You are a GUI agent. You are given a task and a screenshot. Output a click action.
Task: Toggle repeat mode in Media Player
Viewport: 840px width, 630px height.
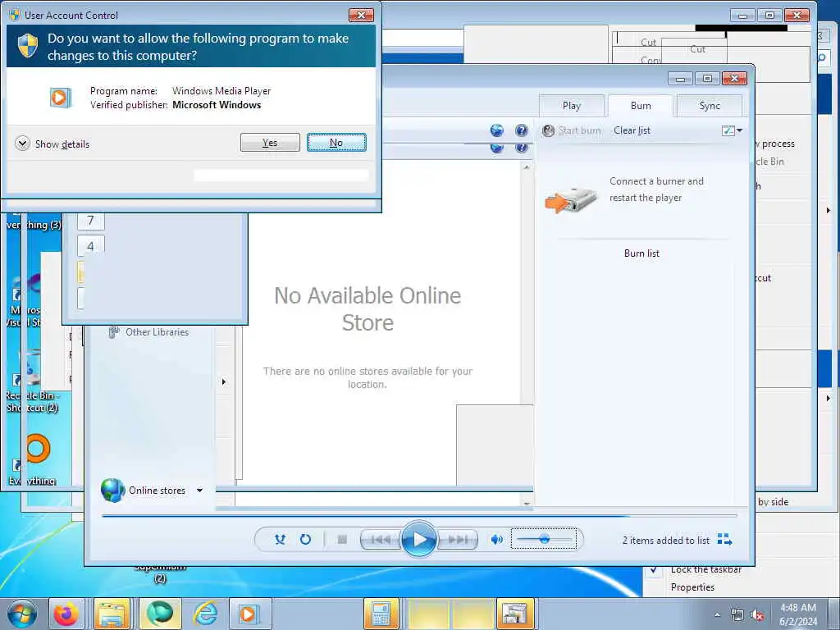point(305,540)
